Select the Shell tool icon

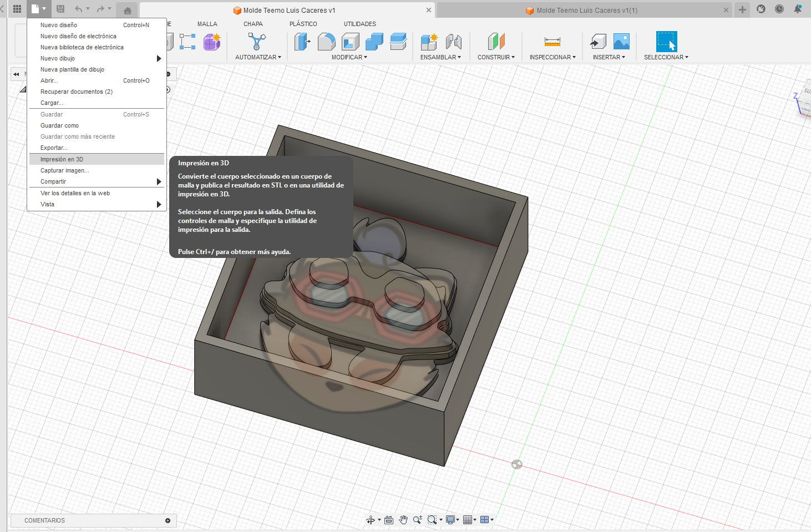[x=351, y=42]
